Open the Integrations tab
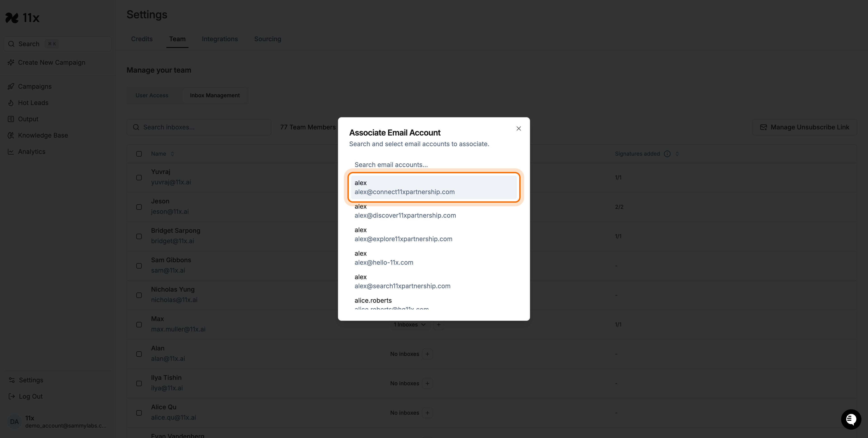 (220, 39)
